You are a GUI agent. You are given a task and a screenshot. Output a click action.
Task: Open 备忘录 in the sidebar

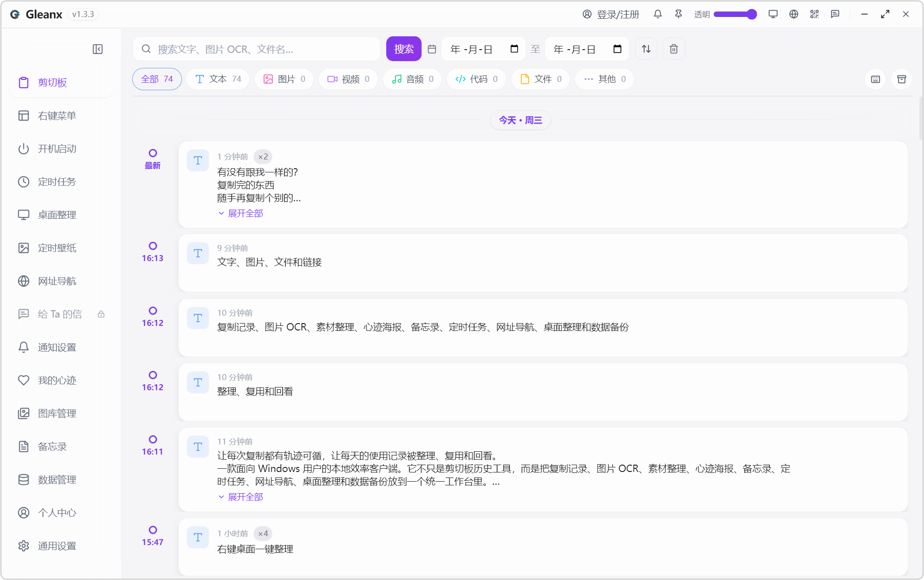[61, 447]
